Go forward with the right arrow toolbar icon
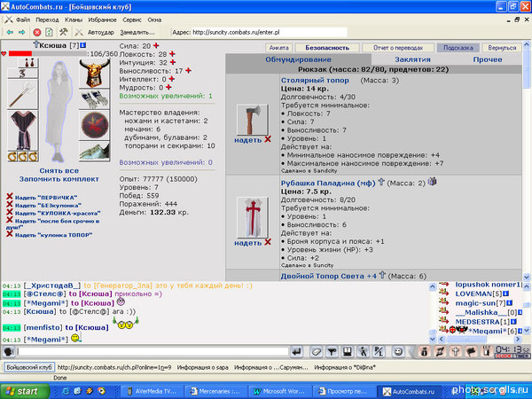This screenshot has height=399, width=532. [21, 32]
